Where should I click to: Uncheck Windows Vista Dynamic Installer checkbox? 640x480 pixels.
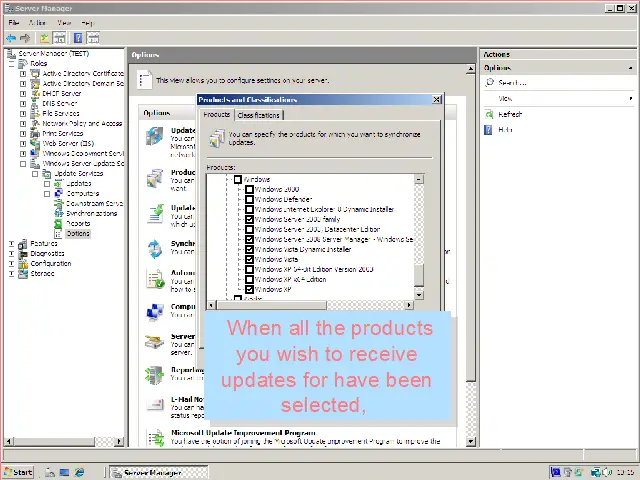249,249
